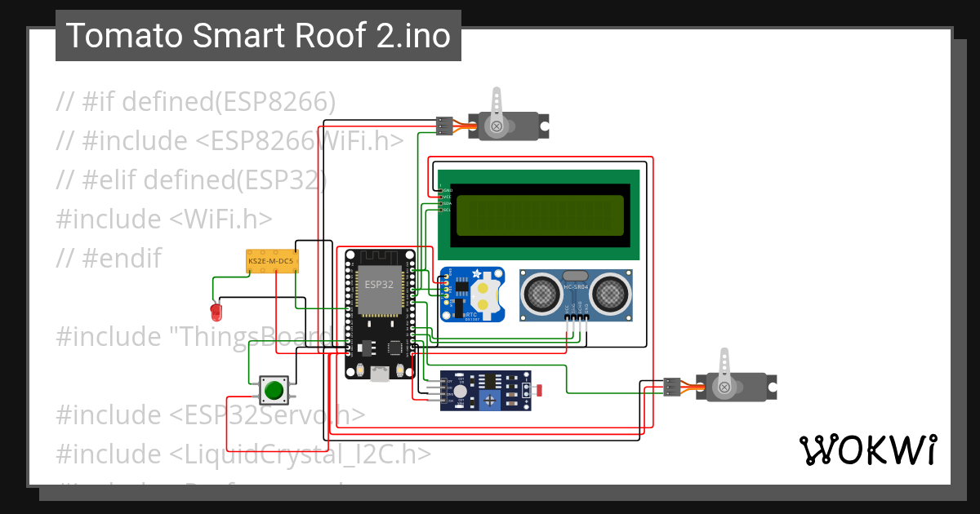Adjust the blue potentiometer on the sensor module

coord(490,400)
